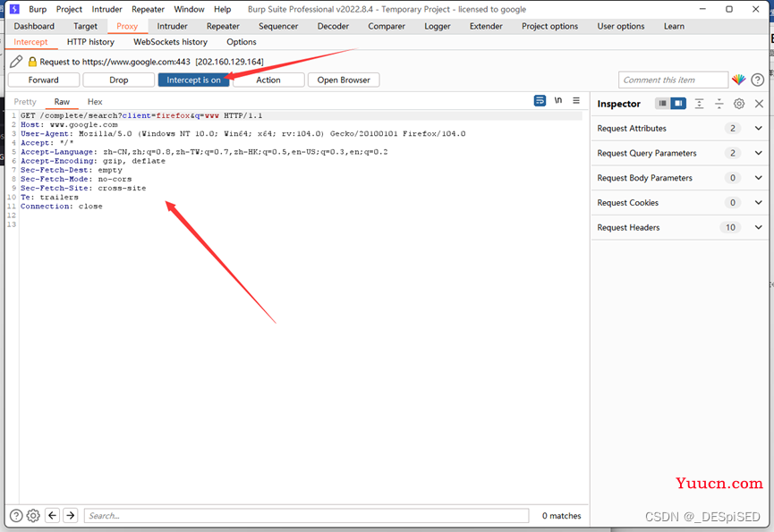Image resolution: width=774 pixels, height=532 pixels.
Task: Switch to the Intruder tool tab
Action: pos(173,26)
